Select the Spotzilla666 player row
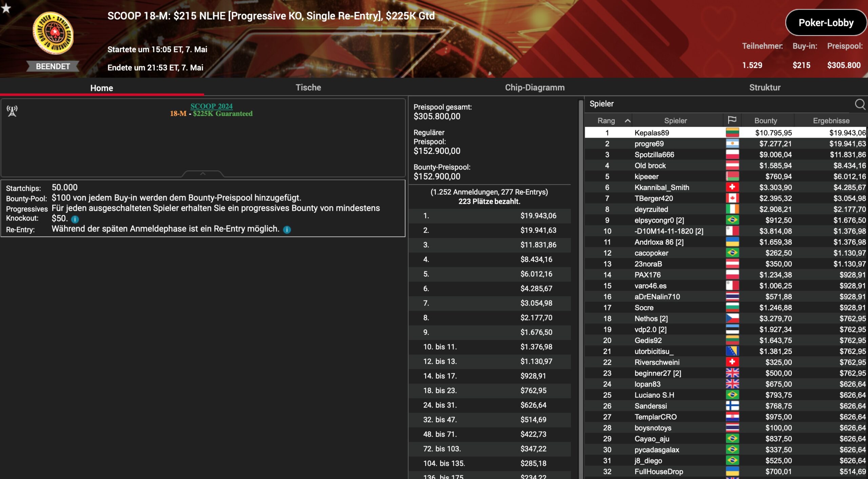 [x=726, y=155]
